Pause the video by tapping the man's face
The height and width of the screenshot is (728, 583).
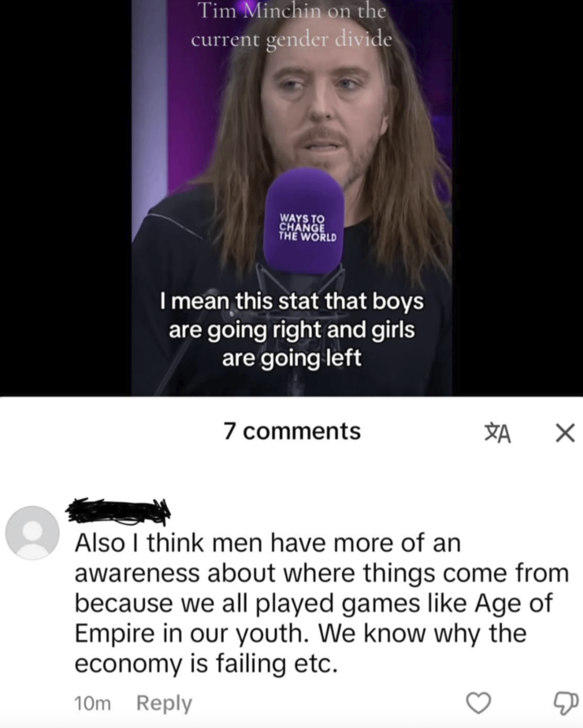pyautogui.click(x=318, y=107)
